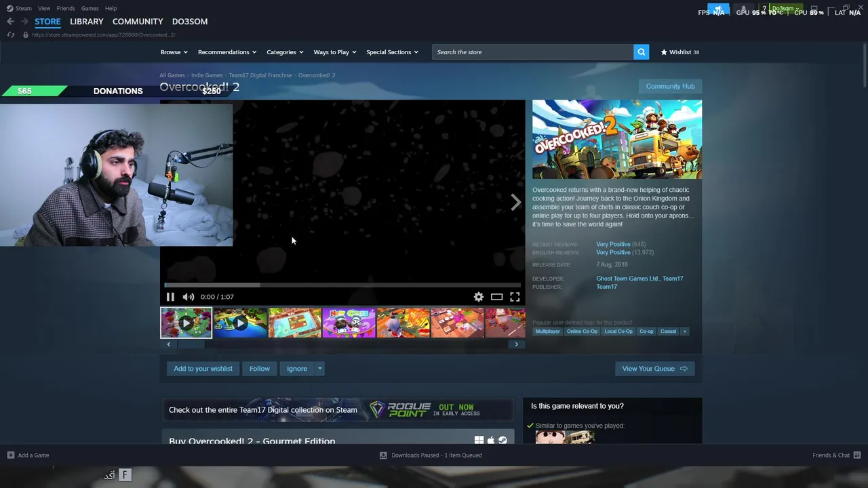Expand the Recommendations dropdown
This screenshot has width=868, height=488.
227,52
